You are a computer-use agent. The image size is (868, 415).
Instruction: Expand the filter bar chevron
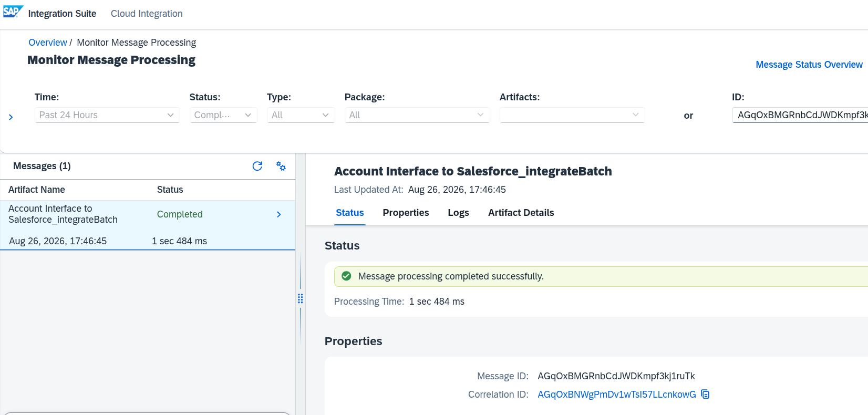pos(11,117)
